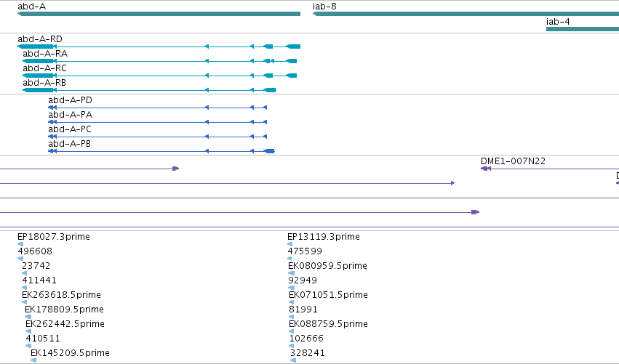The image size is (619, 364).
Task: Select the EK262442.5prime label
Action: click(x=65, y=324)
